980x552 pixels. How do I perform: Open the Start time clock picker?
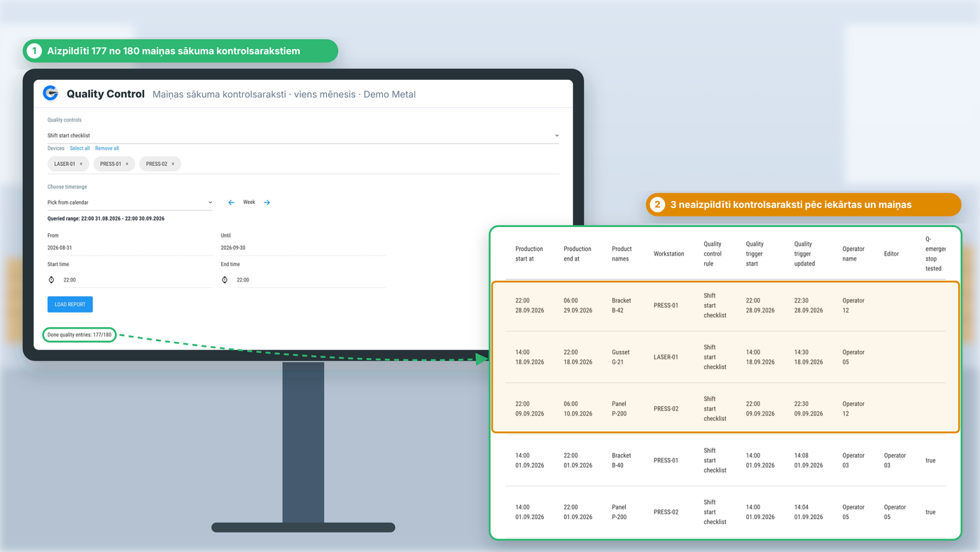coord(51,280)
